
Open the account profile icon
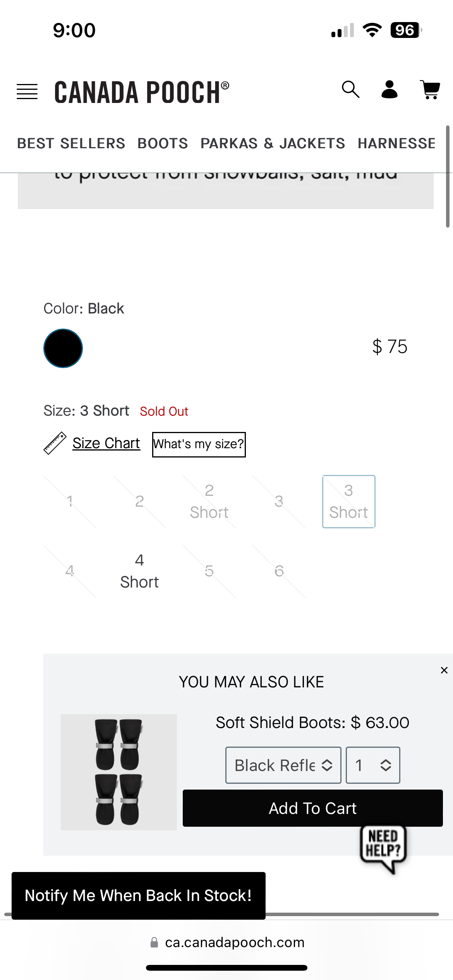click(x=390, y=90)
